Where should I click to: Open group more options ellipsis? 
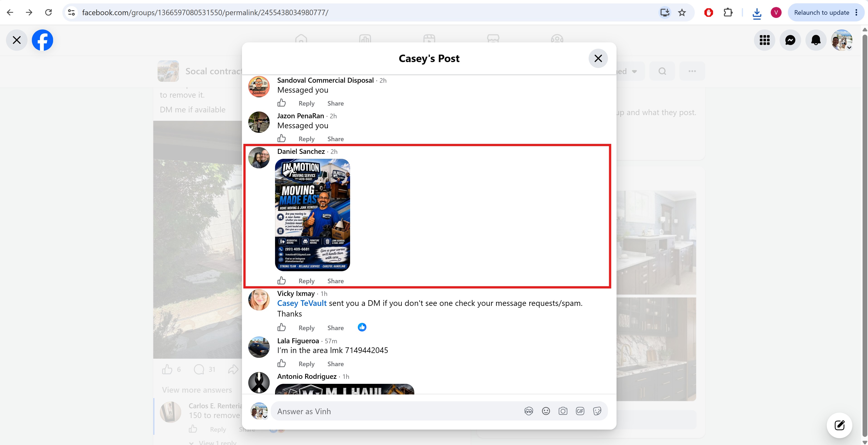click(692, 71)
